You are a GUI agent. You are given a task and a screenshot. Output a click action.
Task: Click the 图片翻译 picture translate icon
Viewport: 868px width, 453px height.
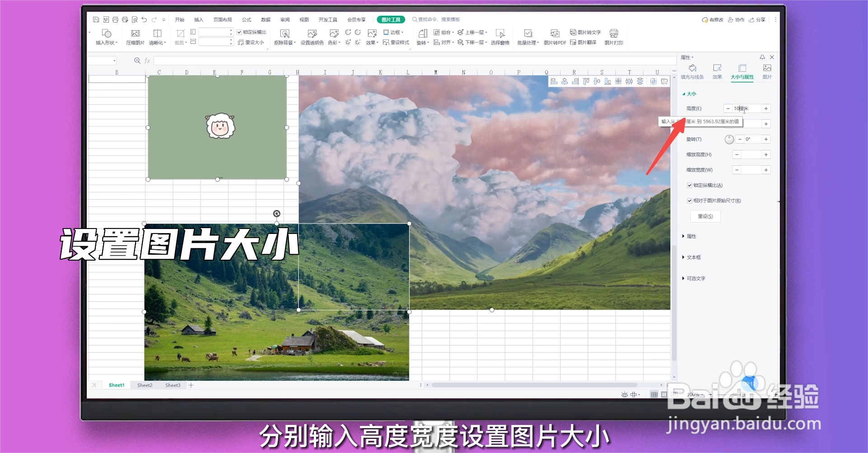(583, 42)
